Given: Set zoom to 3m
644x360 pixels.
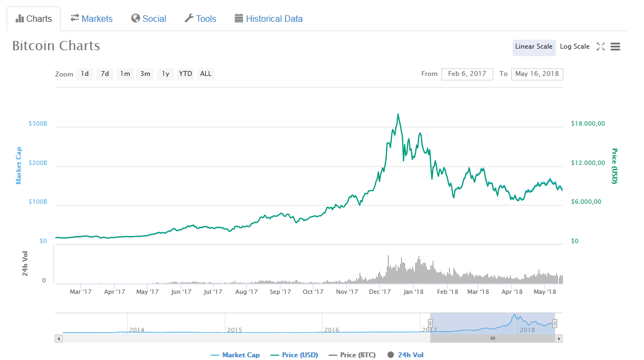Looking at the screenshot, I should 145,74.
